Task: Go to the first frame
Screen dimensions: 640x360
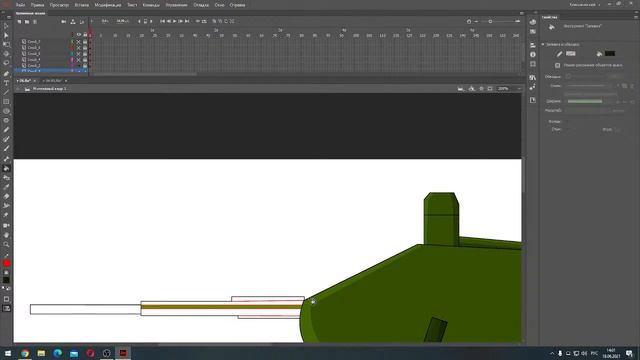Action: [x=162, y=21]
